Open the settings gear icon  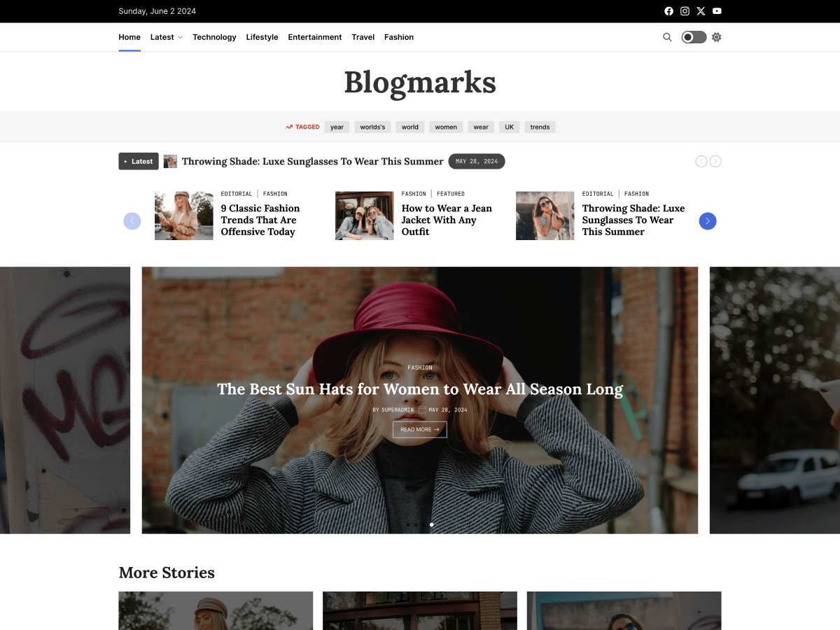coord(716,37)
